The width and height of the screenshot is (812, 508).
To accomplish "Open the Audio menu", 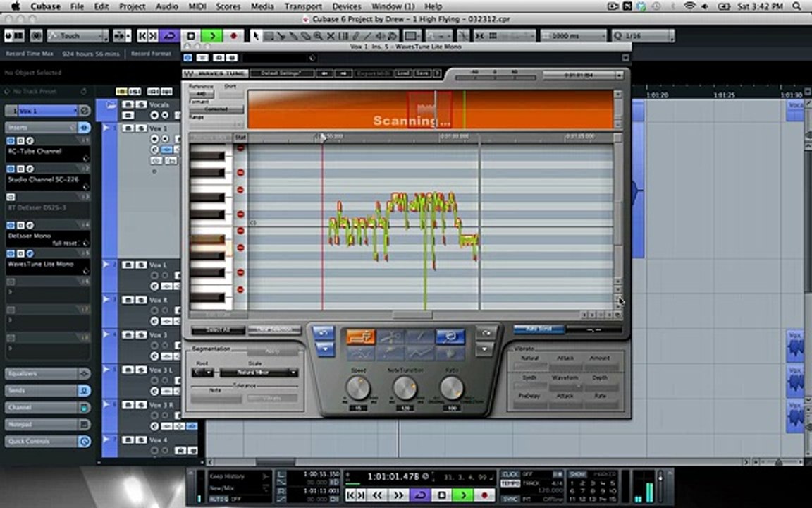I will tap(167, 6).
